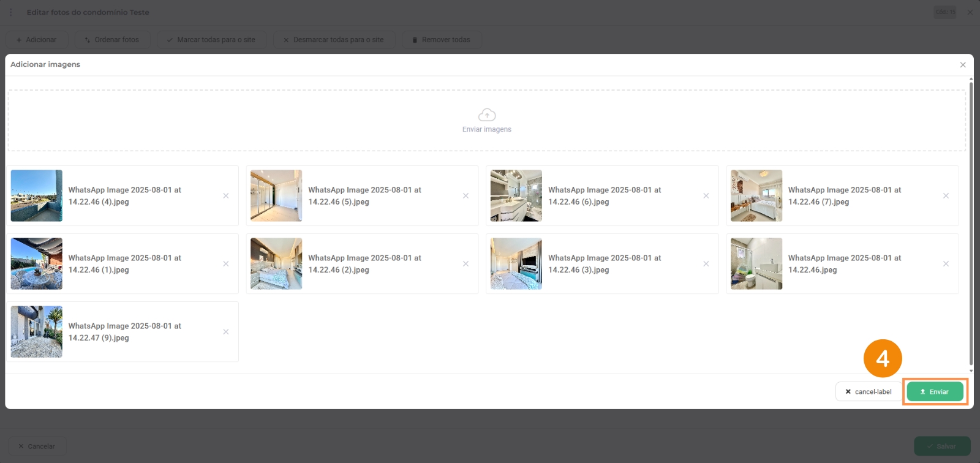Image resolution: width=980 pixels, height=463 pixels.
Task: Choose Marcar todas para o site
Action: [211, 40]
